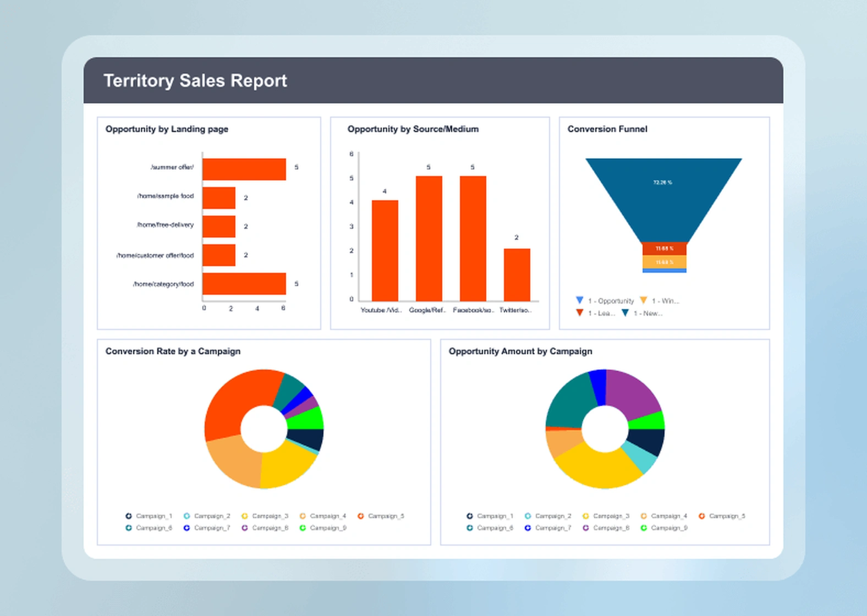
Task: Click Campaign_8 legend marker in Opportunity Amount chart
Action: [x=586, y=528]
